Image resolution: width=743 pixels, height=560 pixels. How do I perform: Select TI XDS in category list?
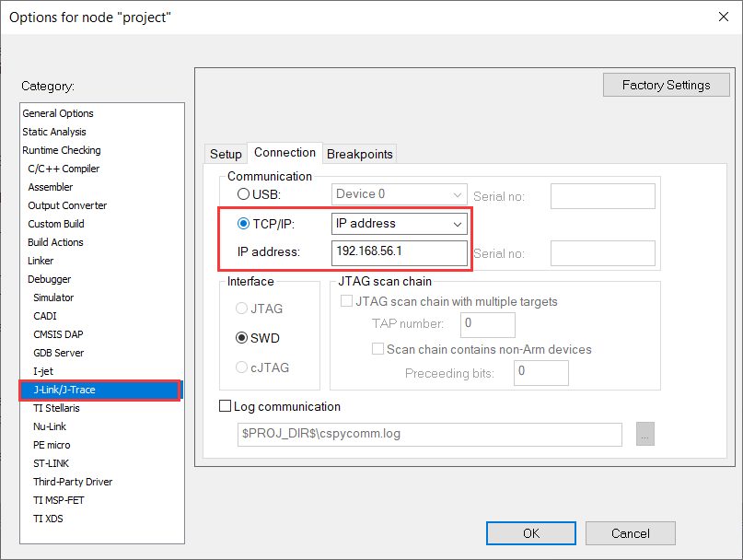[x=48, y=519]
